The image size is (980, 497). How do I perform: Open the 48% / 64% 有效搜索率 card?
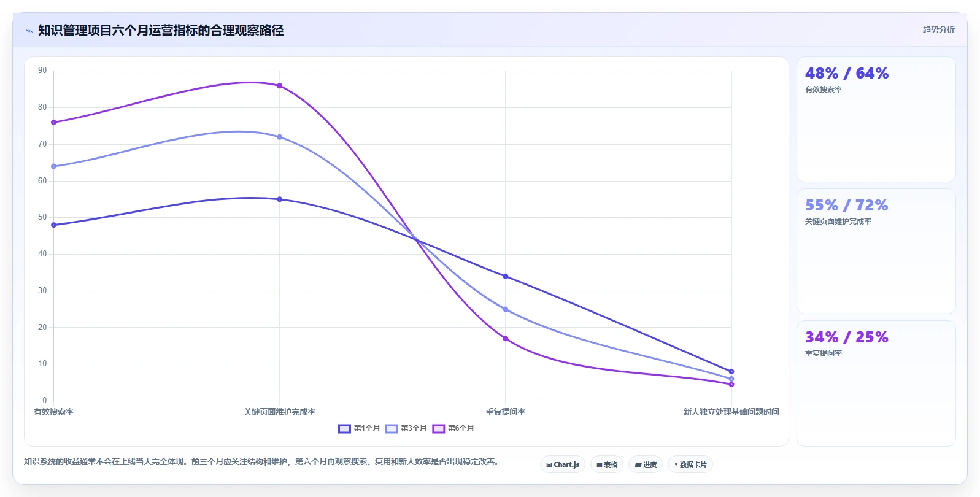[876, 120]
